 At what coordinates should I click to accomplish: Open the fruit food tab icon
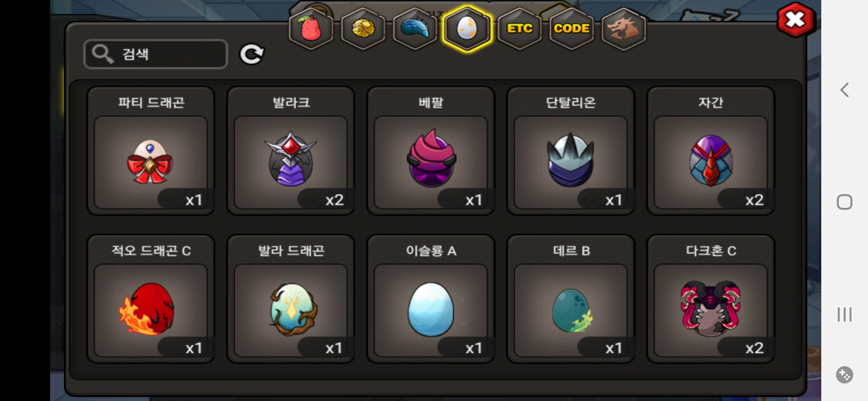point(311,29)
